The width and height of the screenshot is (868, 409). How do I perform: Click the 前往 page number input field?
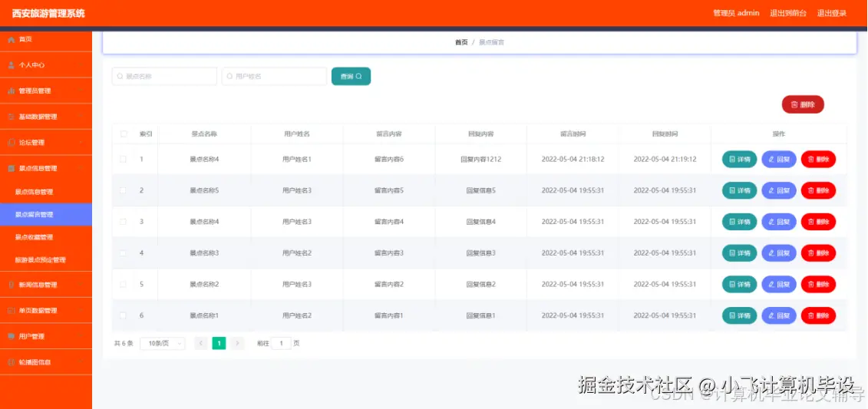[x=281, y=344]
